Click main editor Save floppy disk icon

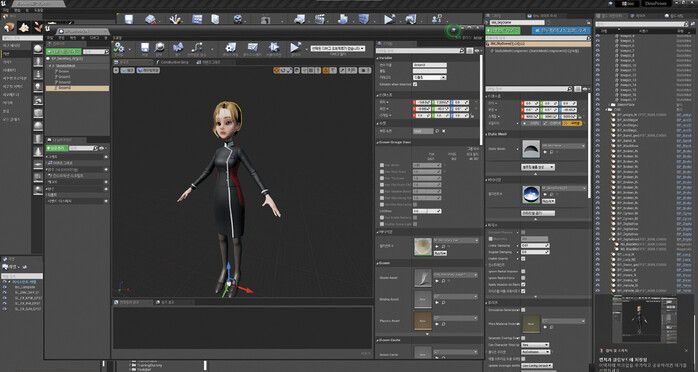(x=129, y=19)
